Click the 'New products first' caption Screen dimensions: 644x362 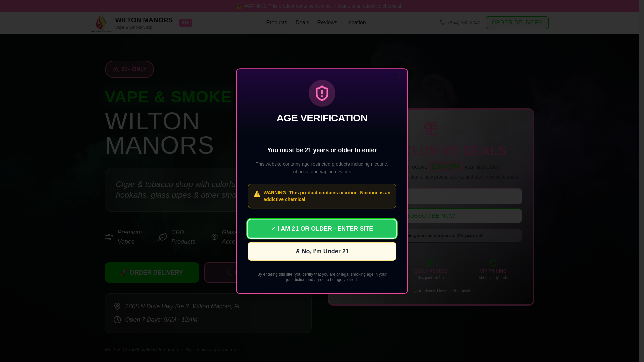tap(431, 278)
